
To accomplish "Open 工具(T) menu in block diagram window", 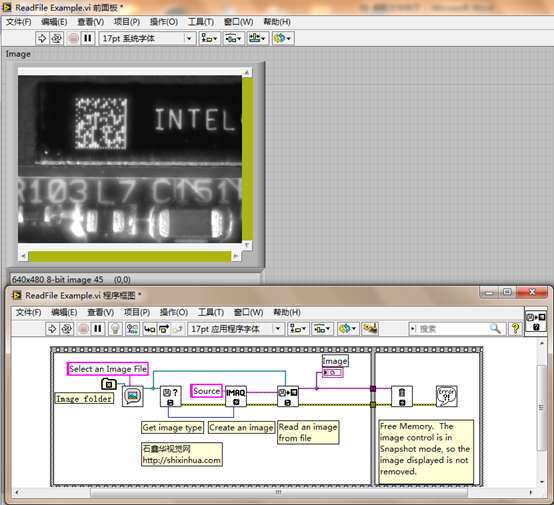I will (x=211, y=312).
